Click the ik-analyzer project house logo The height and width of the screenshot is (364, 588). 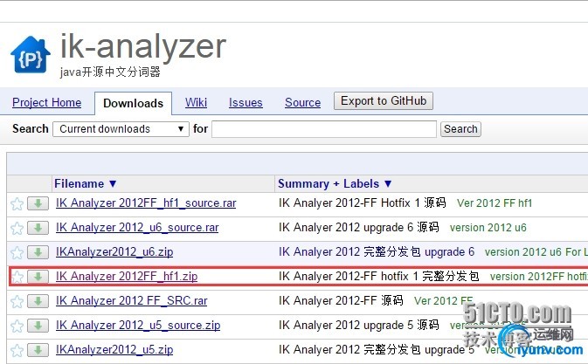[31, 55]
